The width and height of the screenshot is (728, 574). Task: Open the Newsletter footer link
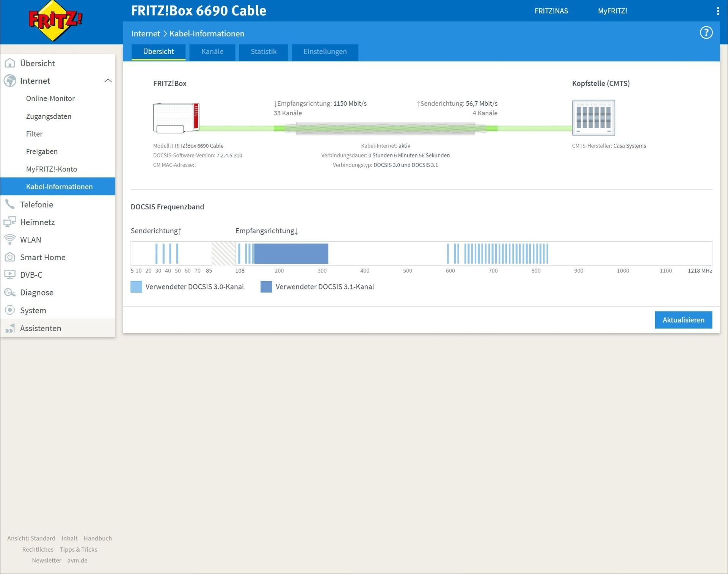pos(46,560)
